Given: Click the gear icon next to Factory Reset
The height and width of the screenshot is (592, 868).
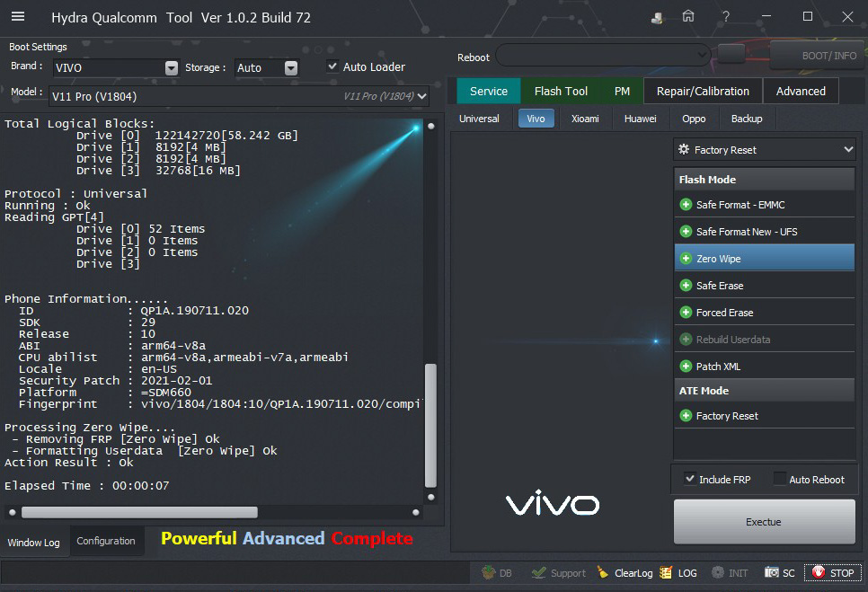Looking at the screenshot, I should click(x=684, y=149).
